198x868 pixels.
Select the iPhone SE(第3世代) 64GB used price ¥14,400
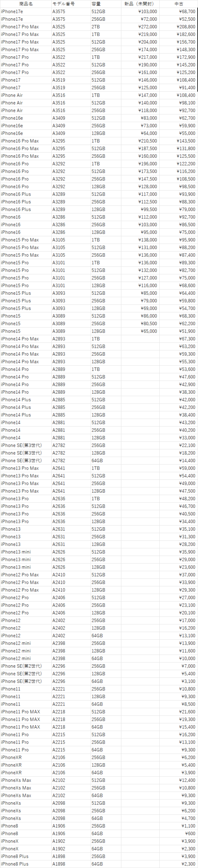pyautogui.click(x=178, y=461)
